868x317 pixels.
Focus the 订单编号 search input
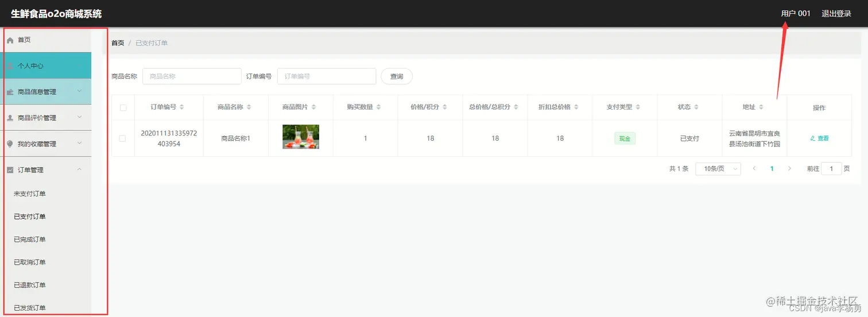tap(327, 76)
